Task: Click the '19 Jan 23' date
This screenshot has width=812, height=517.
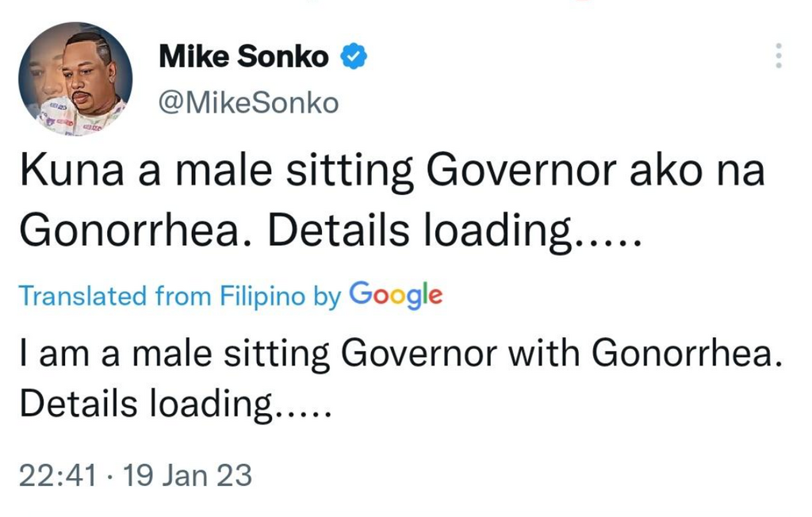Action: coord(186,475)
